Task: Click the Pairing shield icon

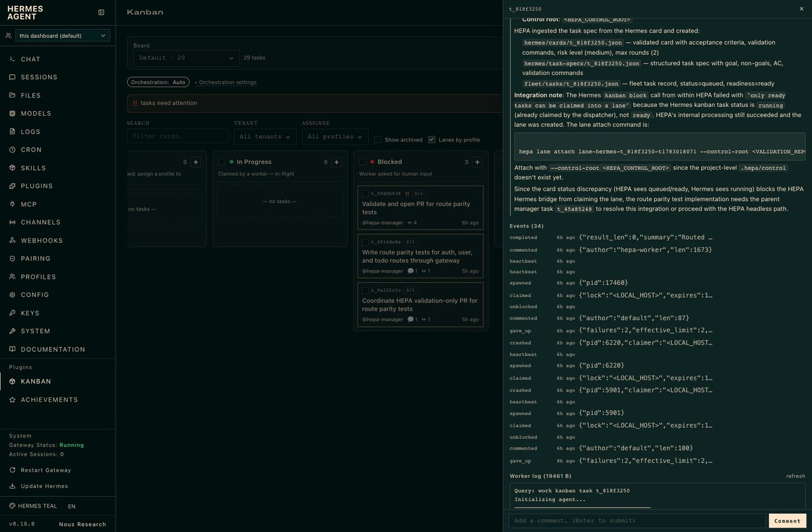Action: click(x=13, y=259)
